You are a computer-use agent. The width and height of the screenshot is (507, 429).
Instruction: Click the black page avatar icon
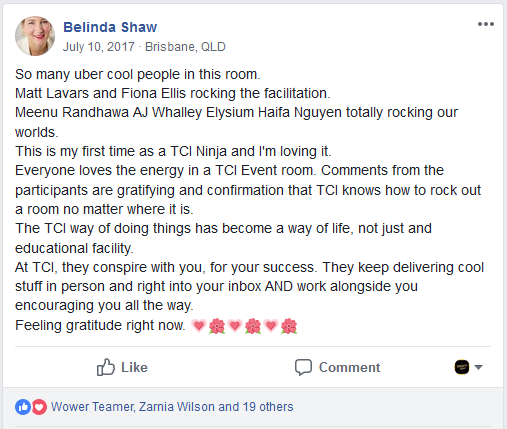click(x=462, y=367)
